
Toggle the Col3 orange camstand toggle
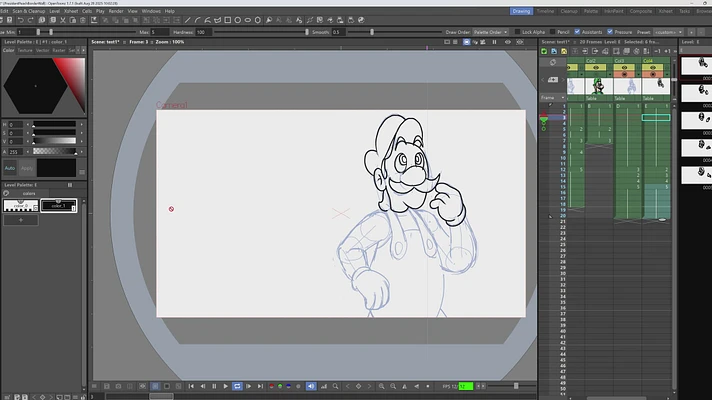click(624, 74)
